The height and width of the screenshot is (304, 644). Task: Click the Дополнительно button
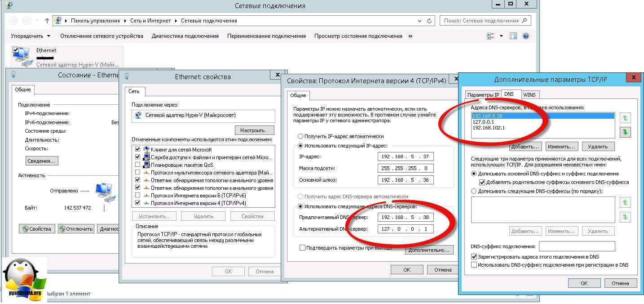coord(429,250)
